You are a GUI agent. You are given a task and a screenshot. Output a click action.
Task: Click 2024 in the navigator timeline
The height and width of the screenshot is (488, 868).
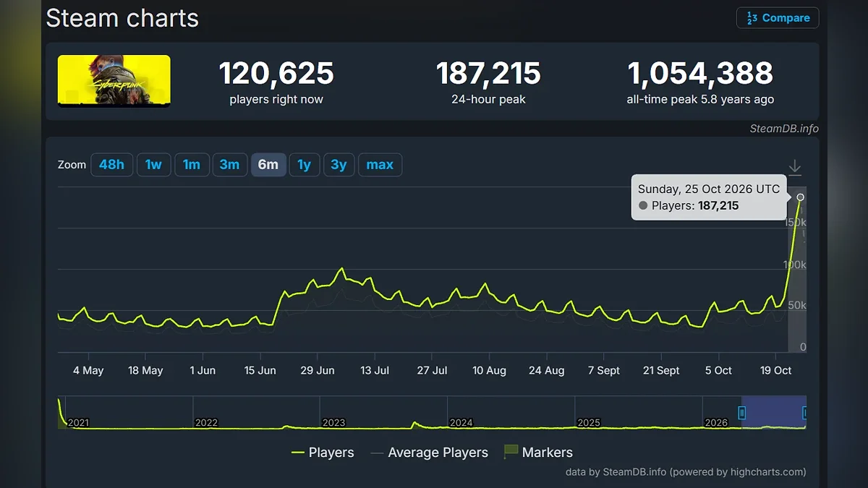tap(461, 422)
